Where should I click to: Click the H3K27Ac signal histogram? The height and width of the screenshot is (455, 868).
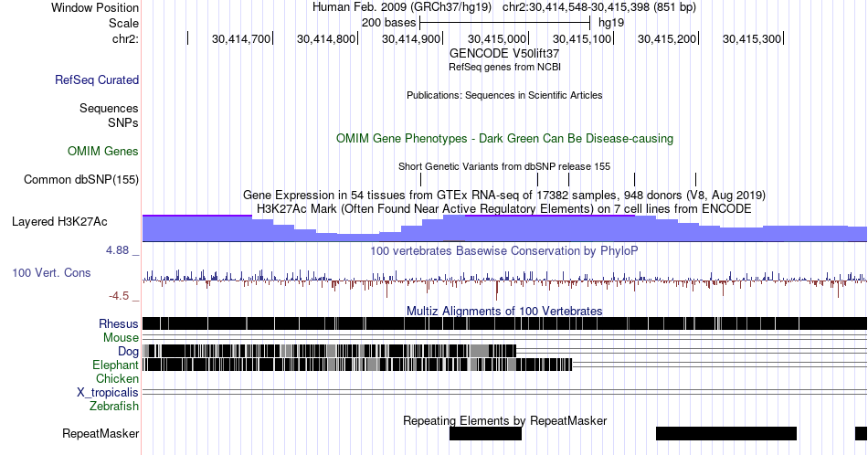tap(504, 228)
